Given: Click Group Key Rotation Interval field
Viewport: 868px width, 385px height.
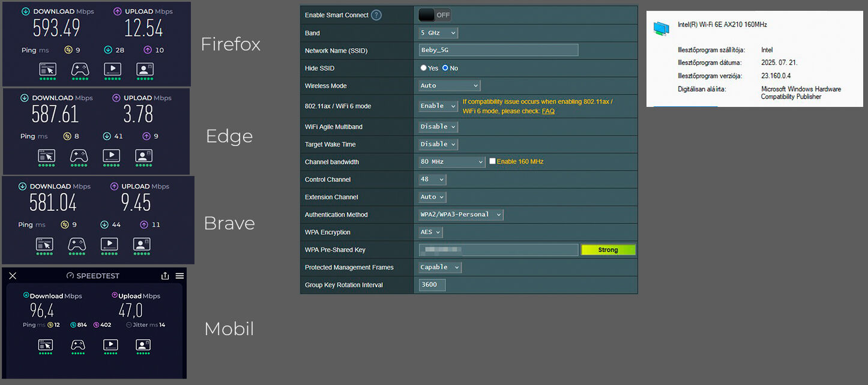Looking at the screenshot, I should [432, 285].
